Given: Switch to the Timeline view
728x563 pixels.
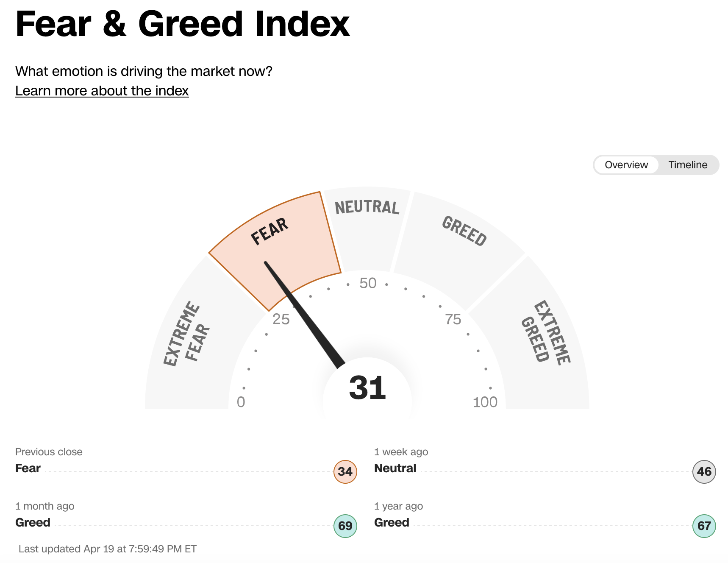Looking at the screenshot, I should point(687,165).
